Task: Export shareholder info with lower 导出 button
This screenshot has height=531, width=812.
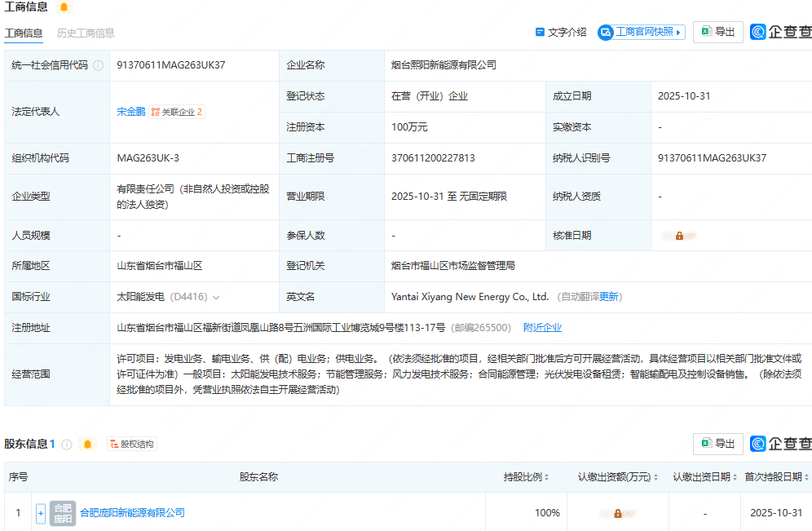Action: [x=717, y=444]
